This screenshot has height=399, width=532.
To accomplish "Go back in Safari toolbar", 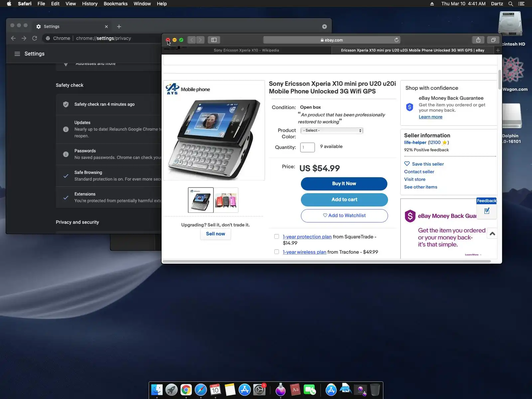I will coord(192,40).
